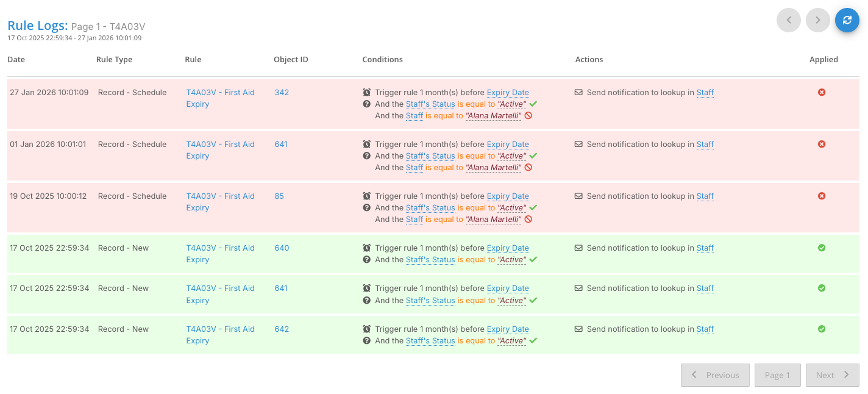The width and height of the screenshot is (868, 394).
Task: Click envelope icon in 27 Jan 2026 row
Action: point(578,93)
